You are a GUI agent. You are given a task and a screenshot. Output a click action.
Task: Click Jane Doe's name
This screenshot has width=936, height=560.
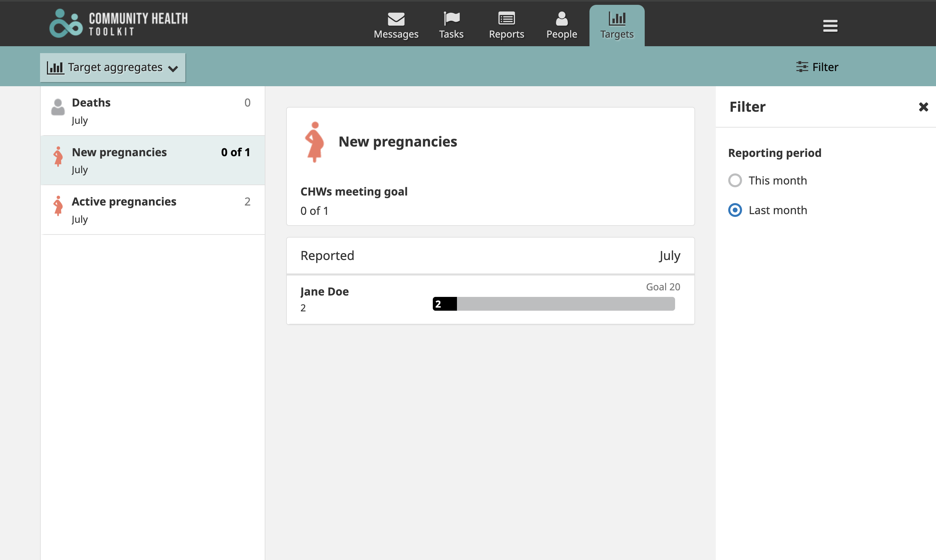(x=324, y=291)
